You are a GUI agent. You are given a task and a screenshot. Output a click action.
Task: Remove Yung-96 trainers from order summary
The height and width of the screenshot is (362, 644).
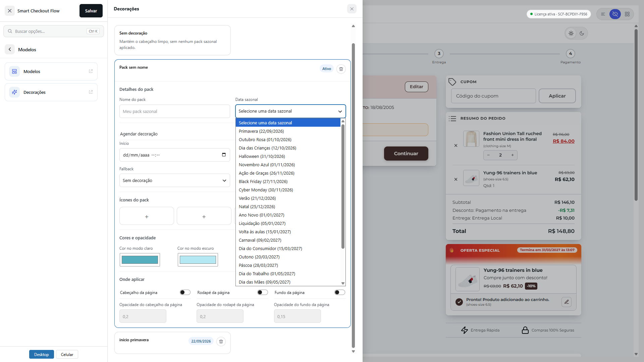[x=456, y=179]
